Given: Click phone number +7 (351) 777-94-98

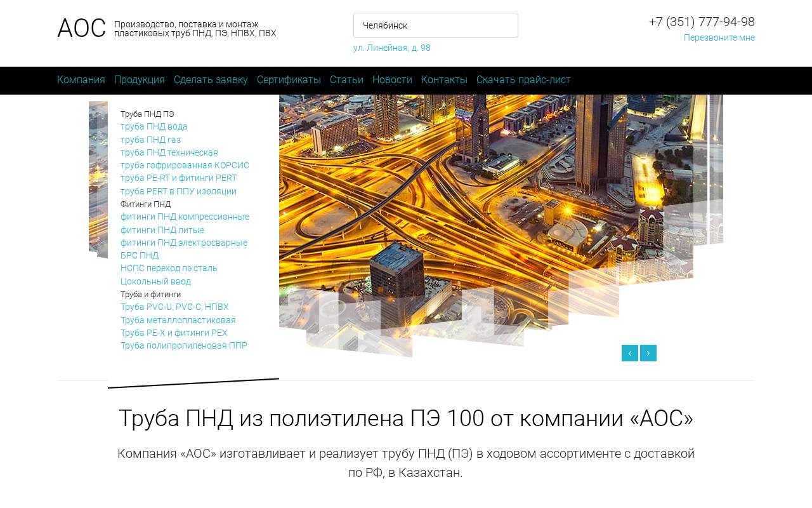Looking at the screenshot, I should [x=702, y=22].
